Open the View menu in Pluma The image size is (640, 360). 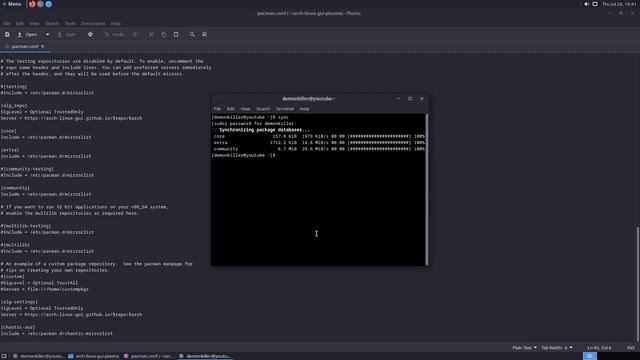34,24
